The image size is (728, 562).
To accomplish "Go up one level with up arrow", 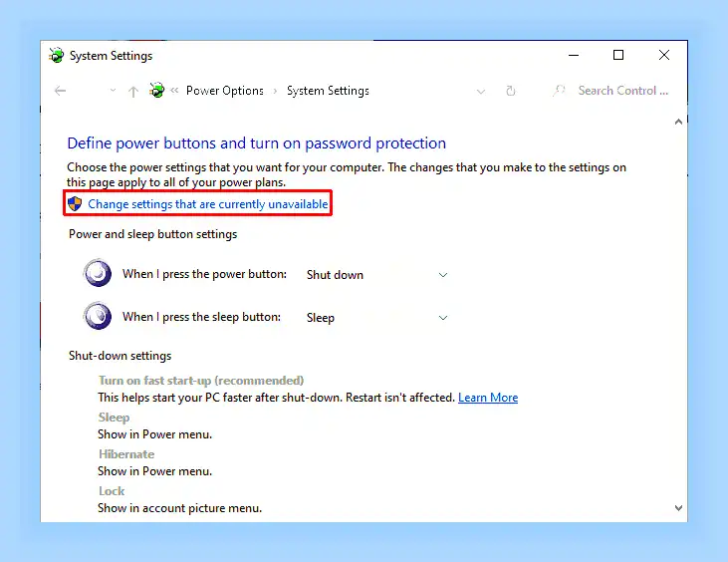I will [x=133, y=91].
